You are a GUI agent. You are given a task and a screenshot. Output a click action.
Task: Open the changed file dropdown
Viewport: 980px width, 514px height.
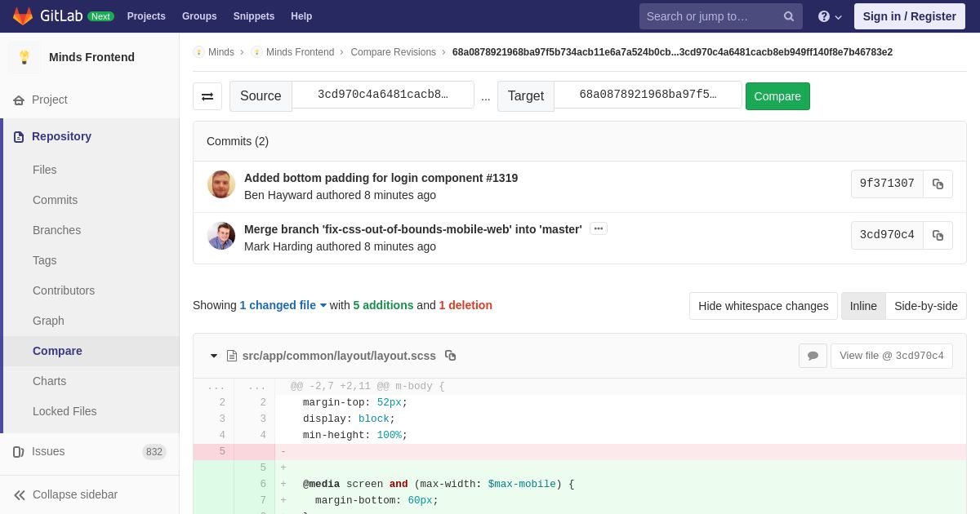tap(283, 305)
